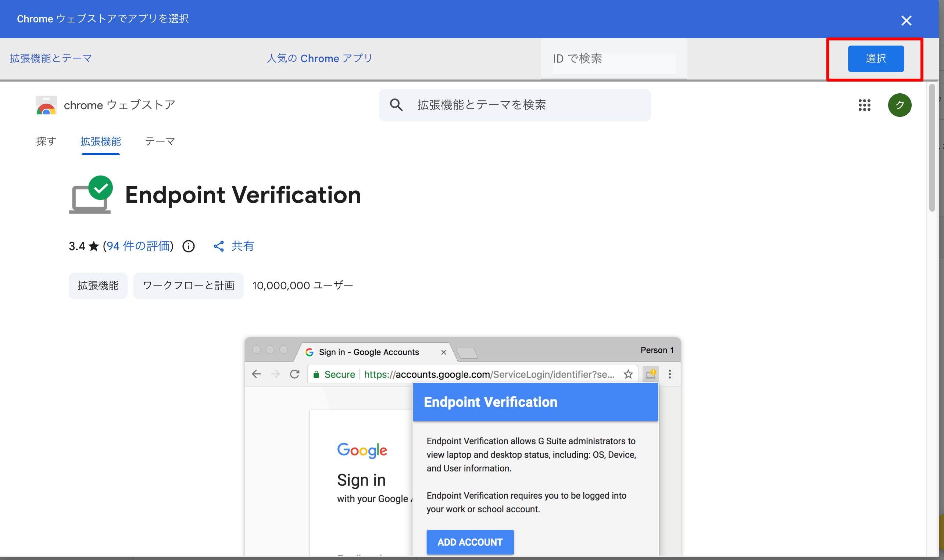The width and height of the screenshot is (944, 560).
Task: Open 拡張機能とテーマ section link
Action: [x=51, y=58]
